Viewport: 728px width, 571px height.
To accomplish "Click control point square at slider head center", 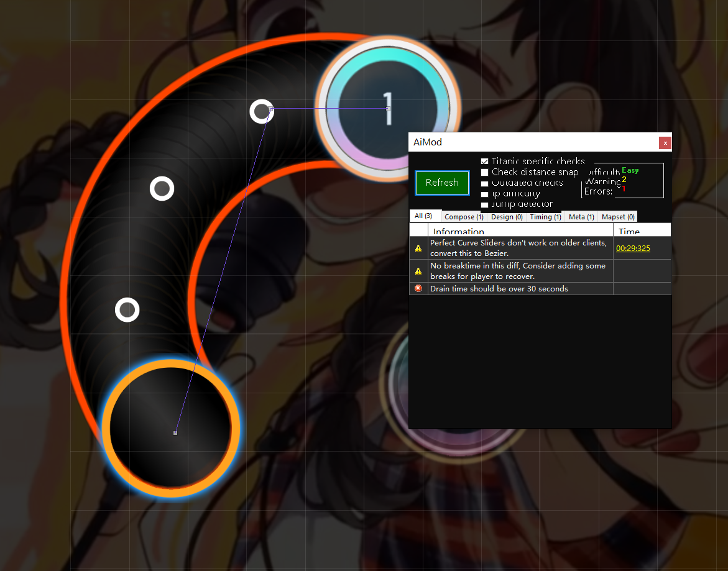I will pos(388,109).
